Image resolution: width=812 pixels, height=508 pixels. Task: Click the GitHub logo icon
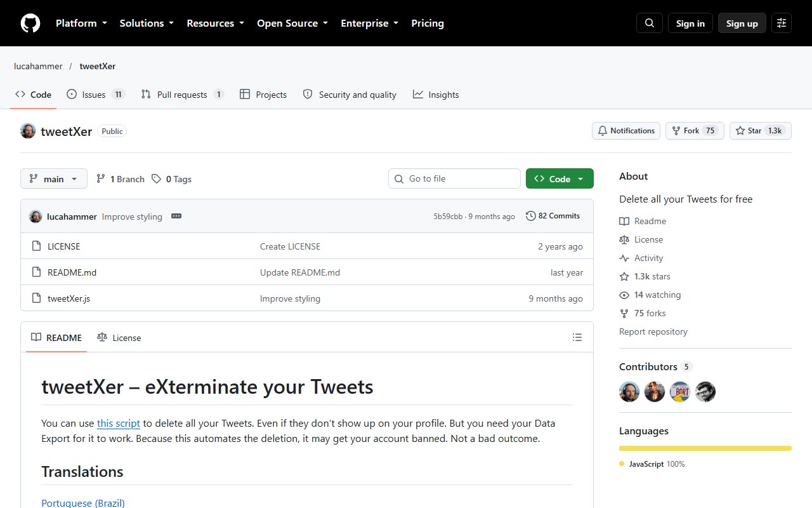pyautogui.click(x=30, y=23)
